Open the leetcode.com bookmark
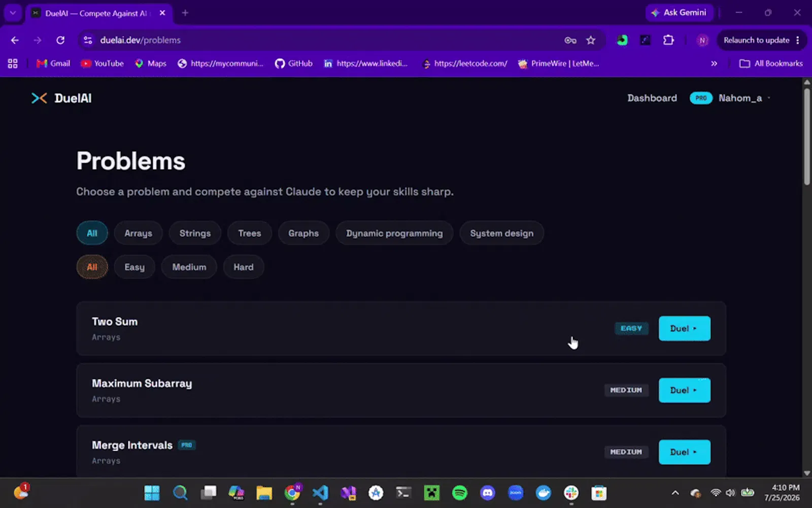The height and width of the screenshot is (508, 812). 465,63
